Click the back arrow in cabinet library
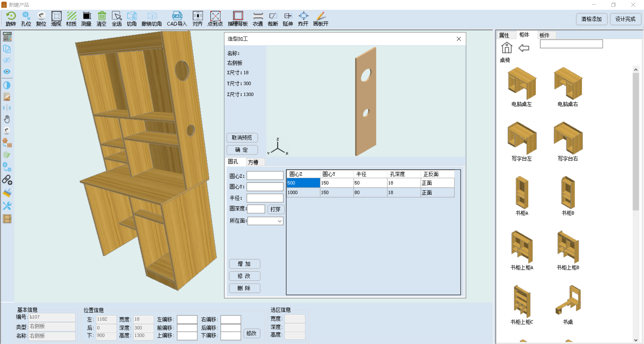644x344 pixels. 524,48
